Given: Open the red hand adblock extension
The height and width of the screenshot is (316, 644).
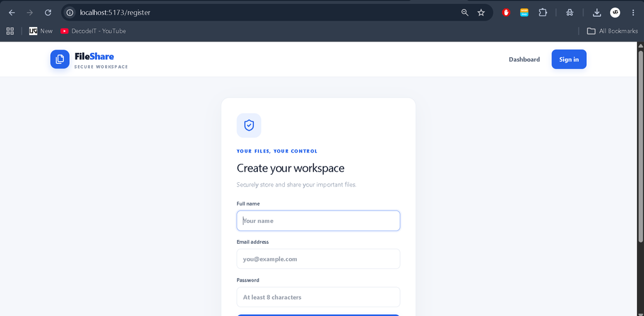Looking at the screenshot, I should click(x=506, y=13).
